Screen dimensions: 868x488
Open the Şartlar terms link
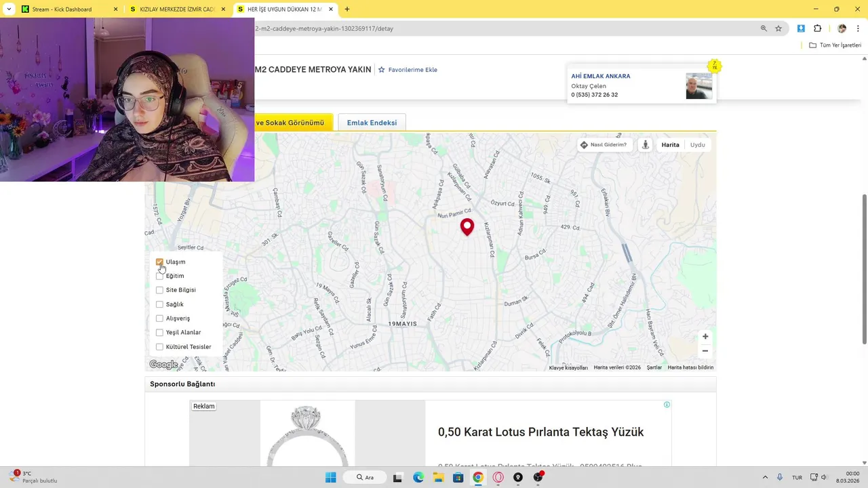654,367
